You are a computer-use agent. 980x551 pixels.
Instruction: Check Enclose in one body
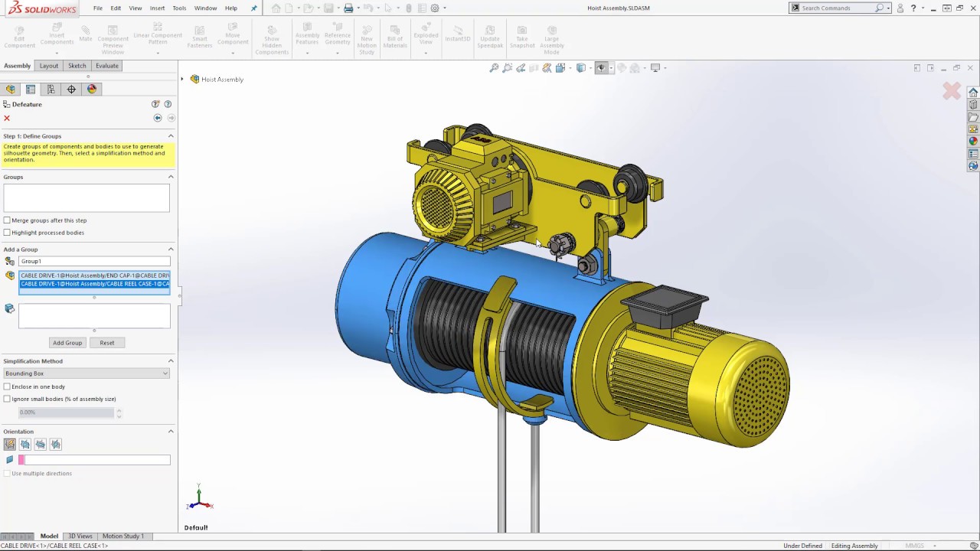click(x=7, y=386)
